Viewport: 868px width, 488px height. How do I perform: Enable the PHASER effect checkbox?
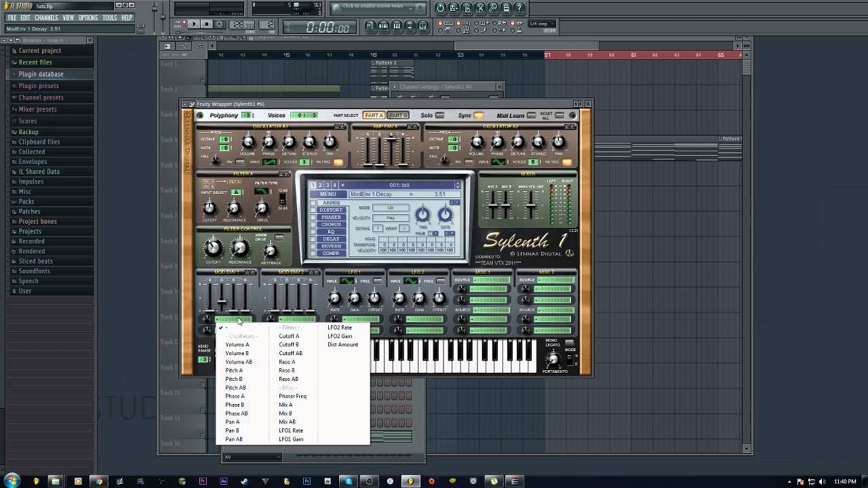click(313, 218)
